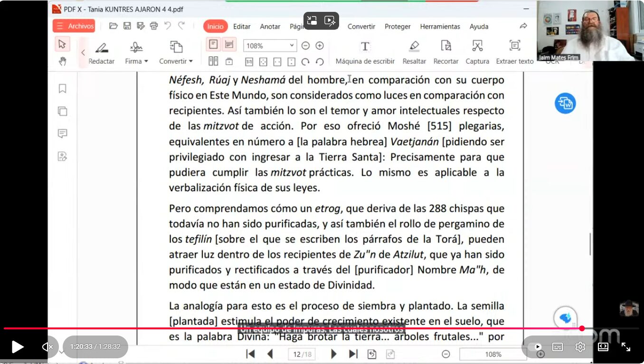The width and height of the screenshot is (644, 364).
Task: Click the Archivos button
Action: pyautogui.click(x=74, y=26)
